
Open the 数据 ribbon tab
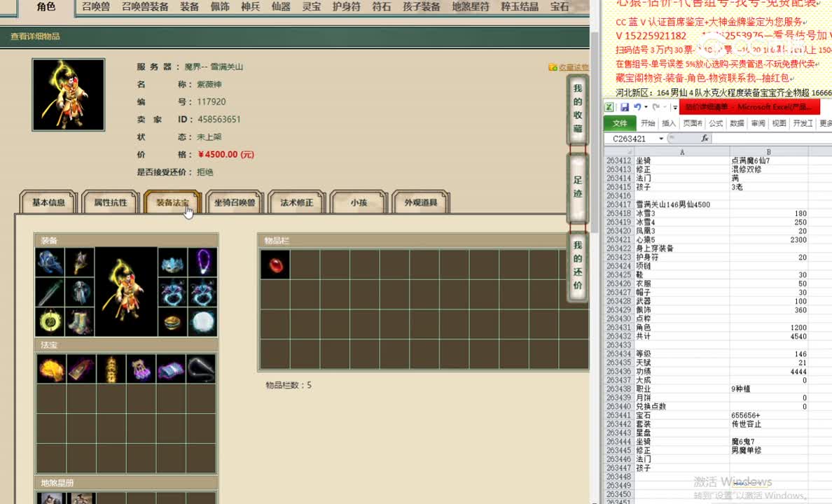tap(737, 123)
